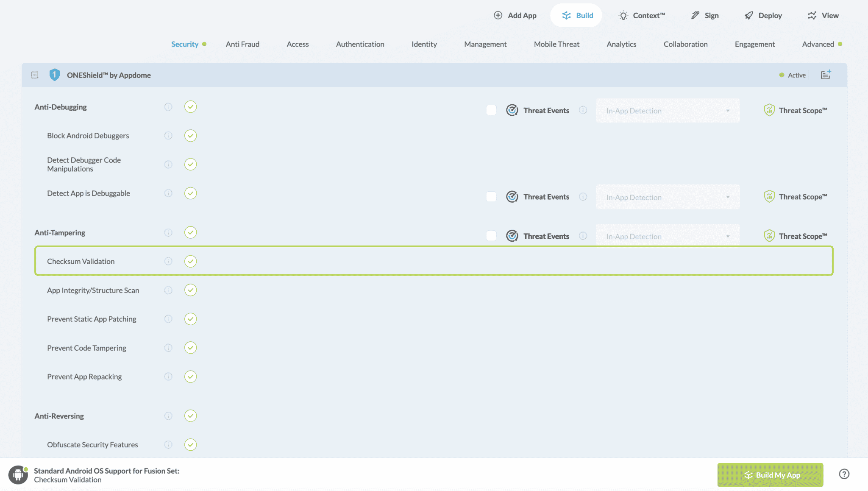Viewport: 868px width, 491px height.
Task: Toggle Block Android Debuggers checkmark
Action: click(x=190, y=136)
